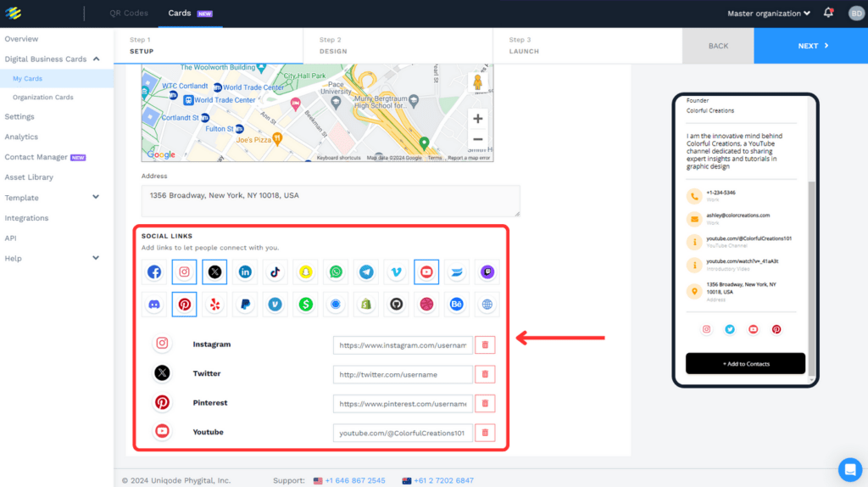Add a WhatsApp social link
The width and height of the screenshot is (868, 487).
336,272
